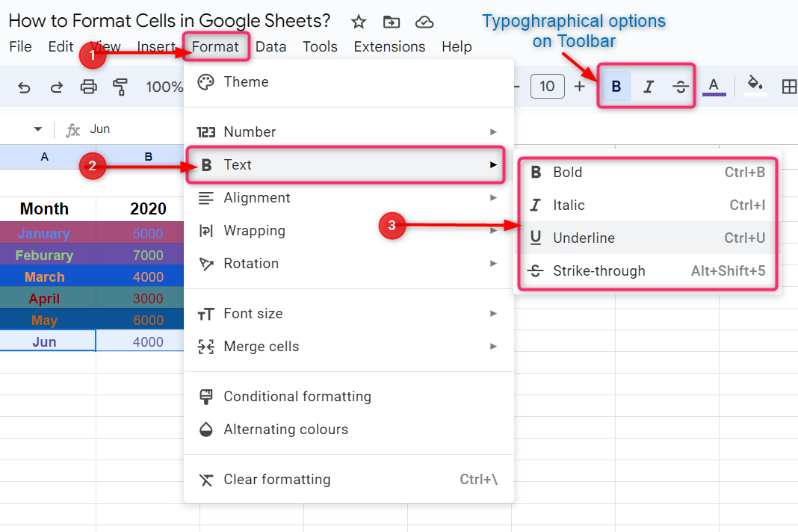
Task: Toggle Italic in the toolbar
Action: [649, 87]
